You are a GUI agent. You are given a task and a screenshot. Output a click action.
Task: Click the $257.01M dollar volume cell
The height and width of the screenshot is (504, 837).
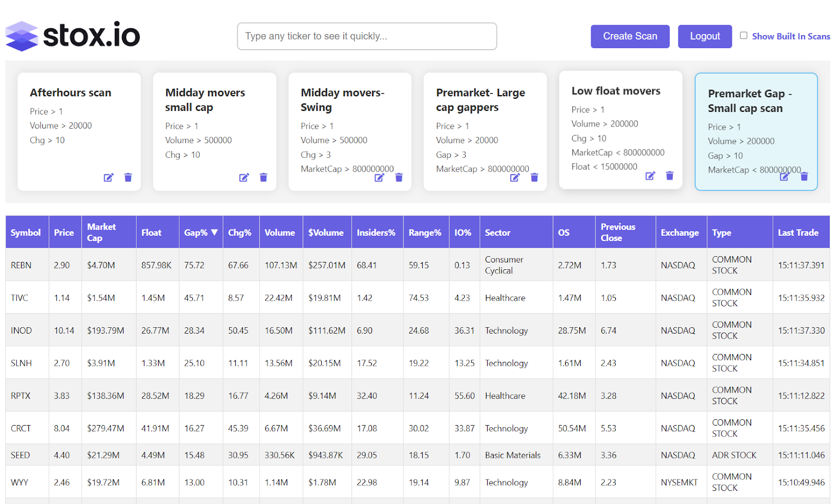[x=326, y=265]
